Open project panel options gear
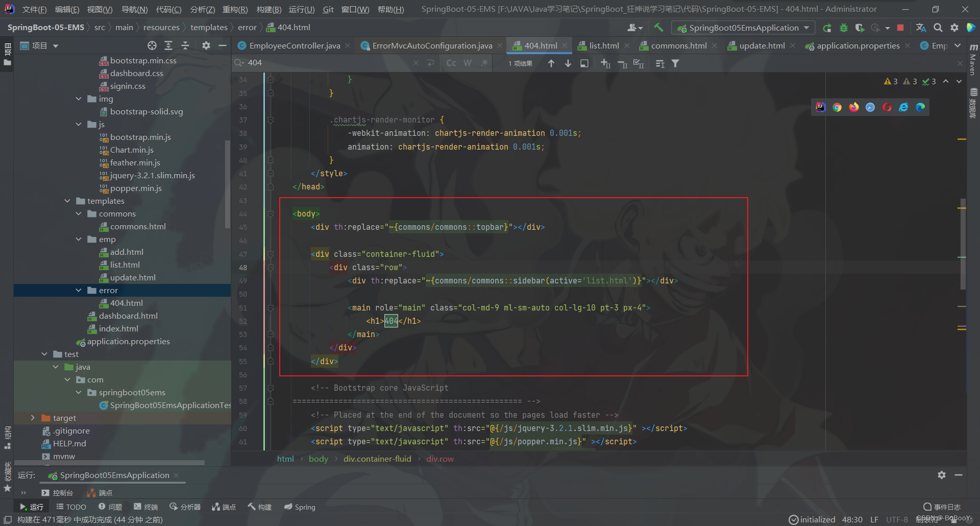980x526 pixels. [x=206, y=46]
